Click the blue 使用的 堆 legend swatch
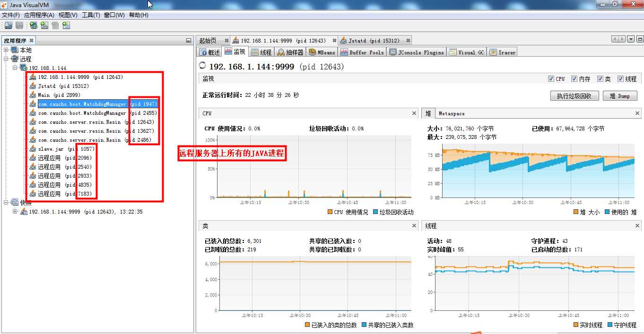Screen dimensions: 644x334 (607, 212)
